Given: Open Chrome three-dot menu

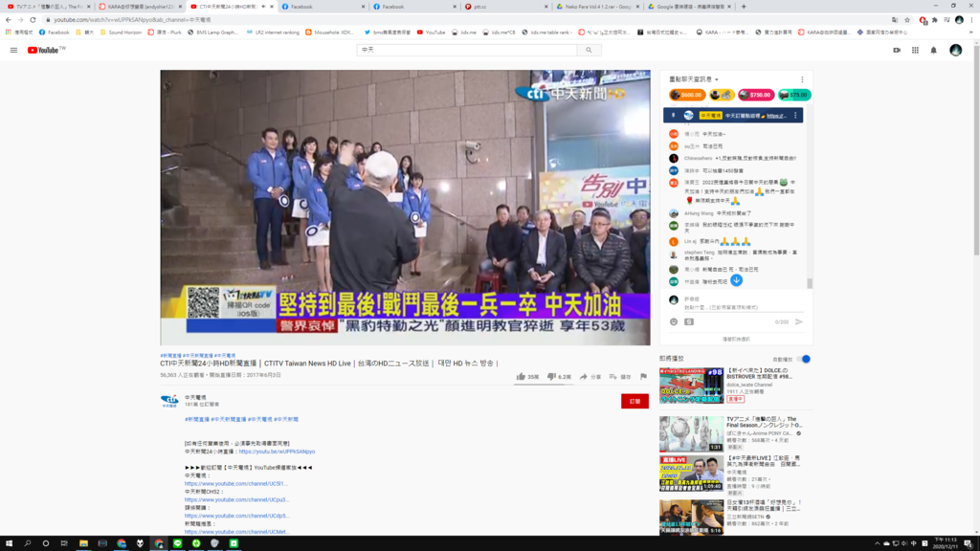Looking at the screenshot, I should 971,19.
